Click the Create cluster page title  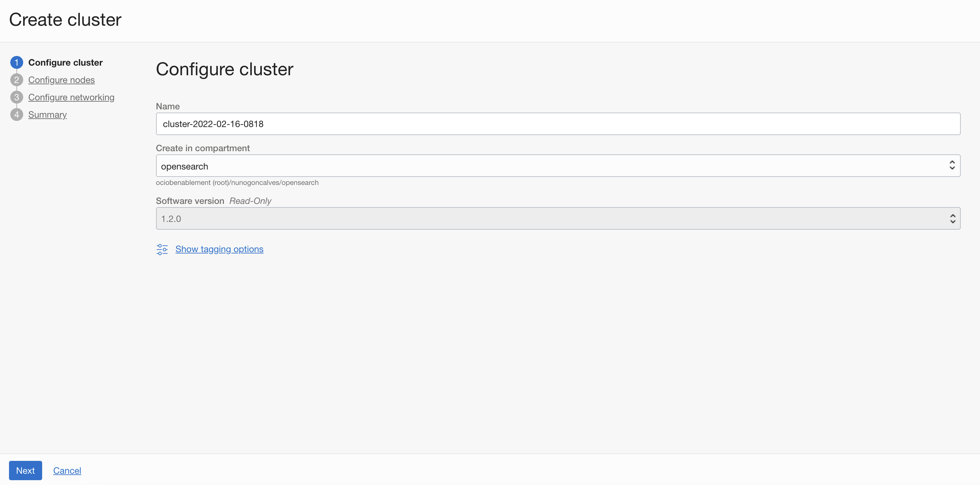65,20
